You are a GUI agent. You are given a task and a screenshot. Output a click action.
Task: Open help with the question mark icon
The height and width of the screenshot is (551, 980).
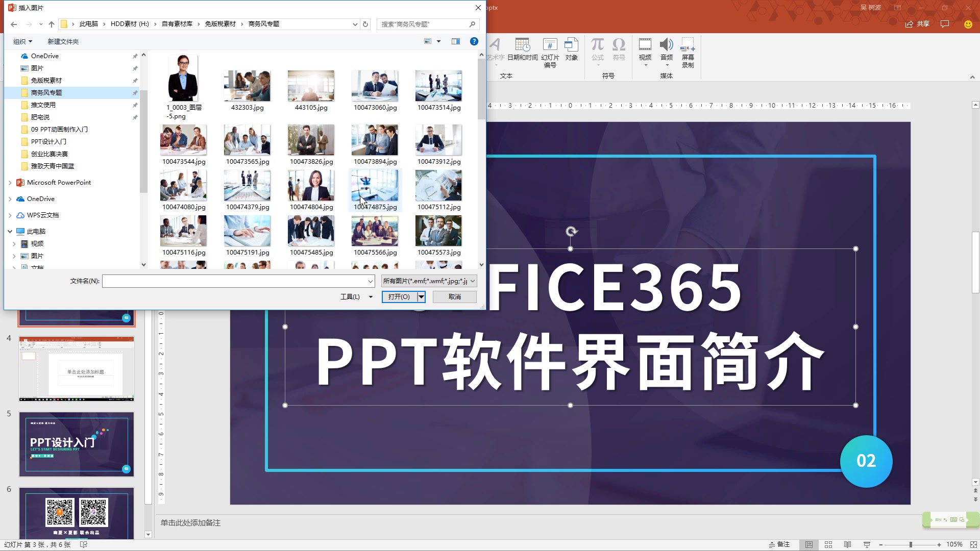474,41
